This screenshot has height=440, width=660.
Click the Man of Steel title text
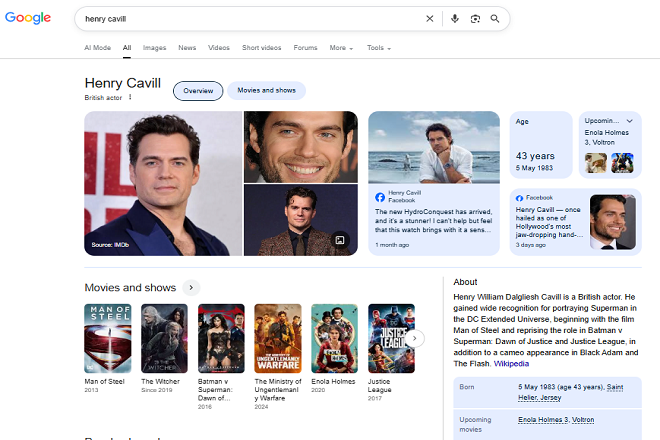(x=104, y=381)
